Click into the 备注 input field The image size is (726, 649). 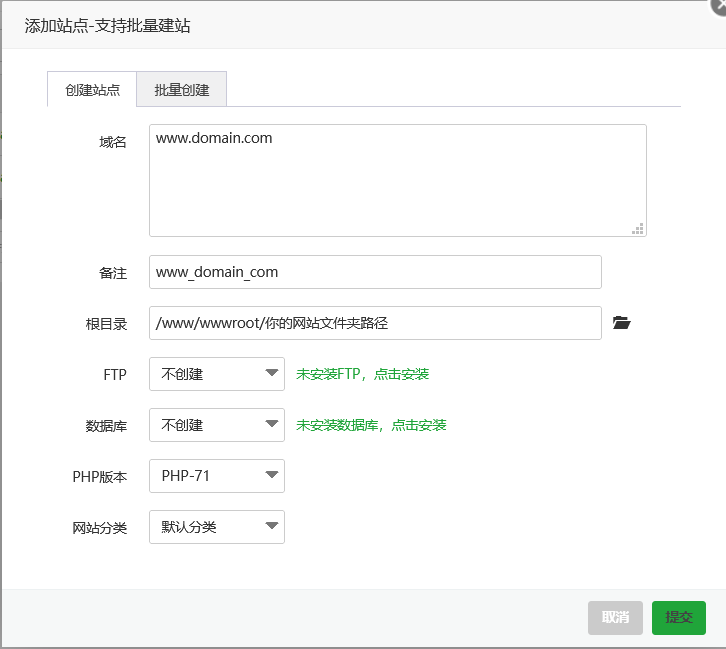pyautogui.click(x=375, y=272)
